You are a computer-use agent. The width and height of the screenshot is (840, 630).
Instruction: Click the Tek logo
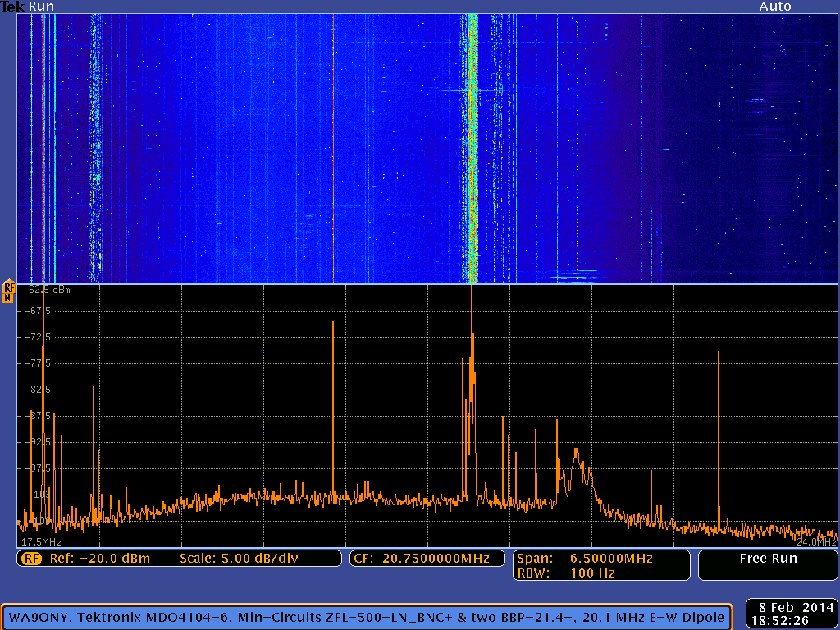click(12, 7)
